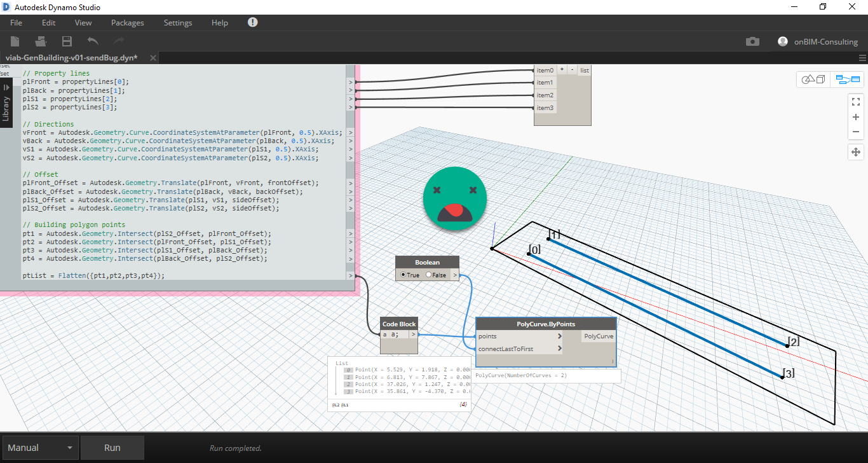Zoom out of the workspace
This screenshot has height=463, width=868.
[855, 132]
